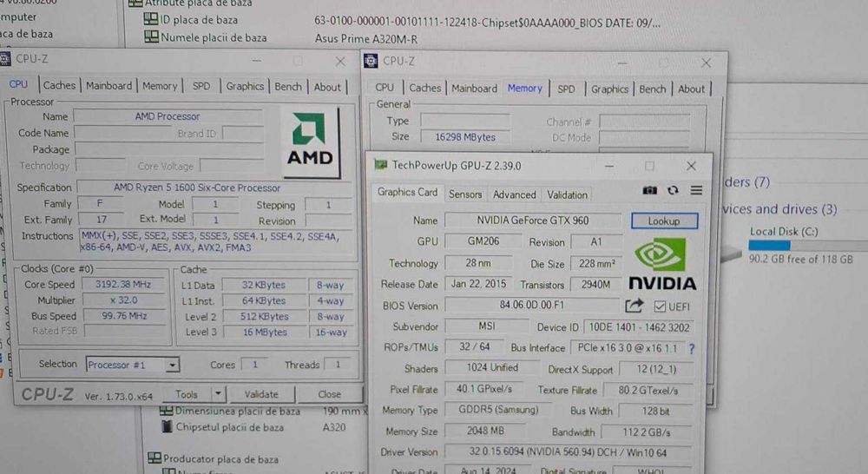Open About tab in left CPU-Z

[327, 87]
